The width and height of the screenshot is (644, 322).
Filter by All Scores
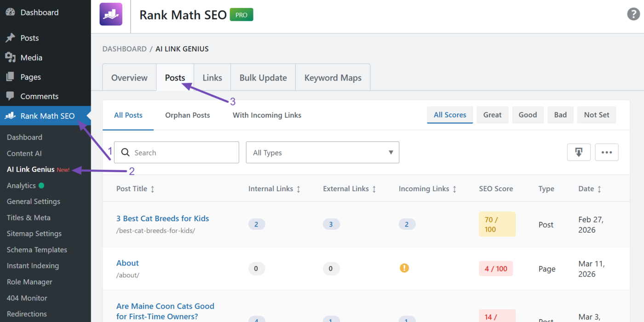450,115
